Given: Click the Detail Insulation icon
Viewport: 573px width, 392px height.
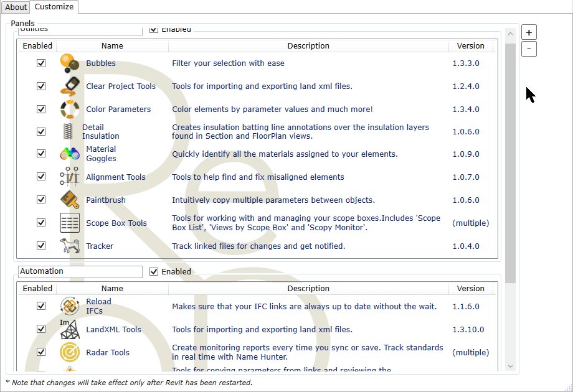Looking at the screenshot, I should [68, 131].
